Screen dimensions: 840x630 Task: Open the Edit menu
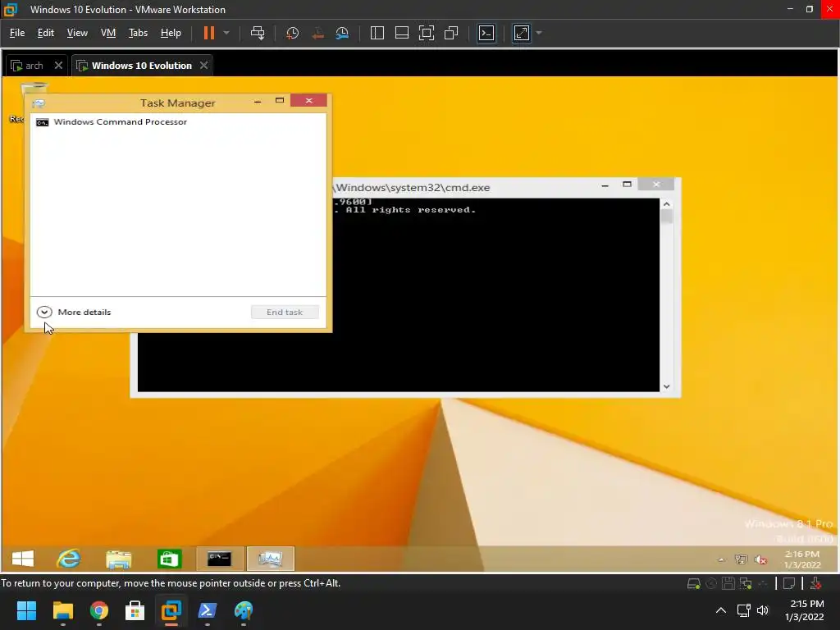pos(46,33)
